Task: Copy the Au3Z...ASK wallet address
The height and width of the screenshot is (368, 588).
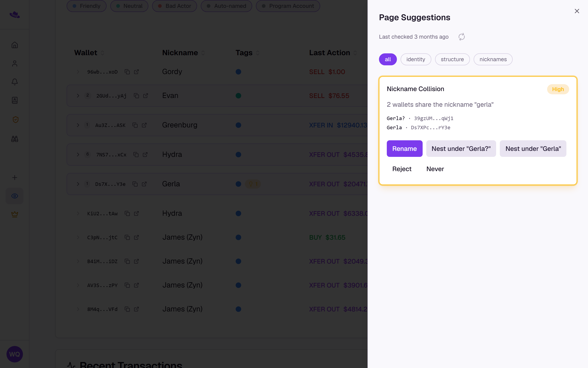Action: [x=135, y=125]
